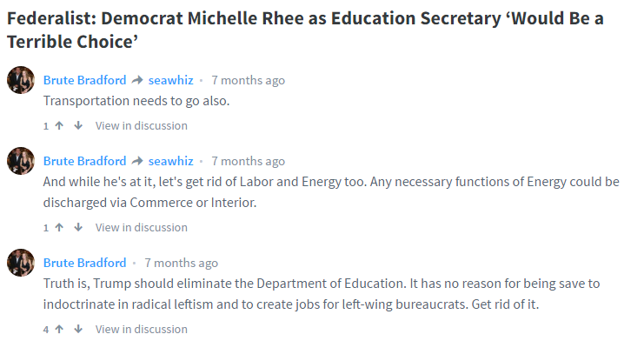Upvote the Labor and Energy comment
This screenshot has width=644, height=361.
[x=59, y=227]
